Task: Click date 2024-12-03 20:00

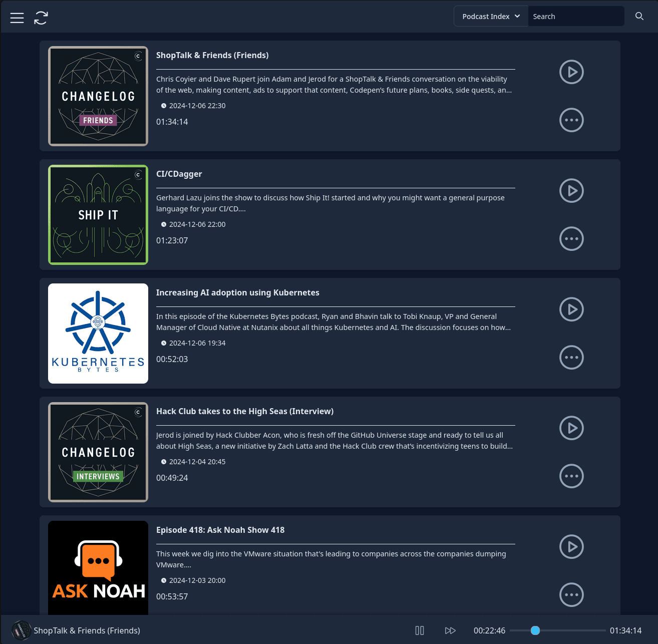Action: tap(197, 580)
